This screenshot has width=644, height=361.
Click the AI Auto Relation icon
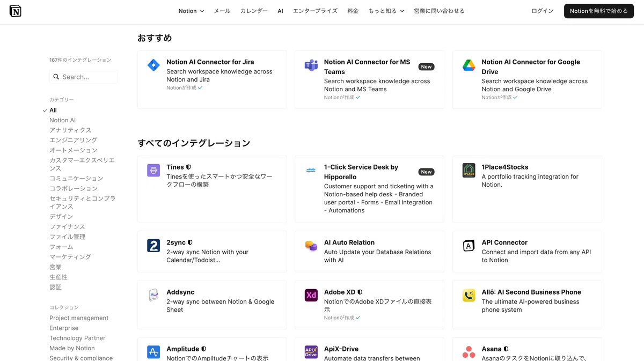(311, 246)
